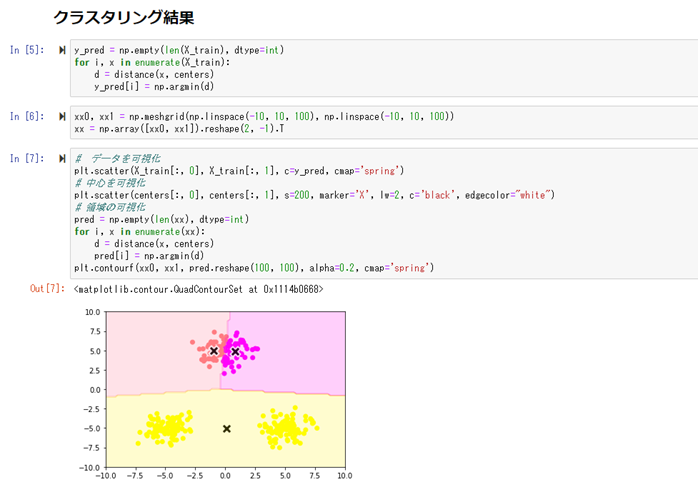Viewport: 698px width, 487px height.
Task: Click the y_pred[i] = np.argmin(d) line
Action: click(x=154, y=86)
